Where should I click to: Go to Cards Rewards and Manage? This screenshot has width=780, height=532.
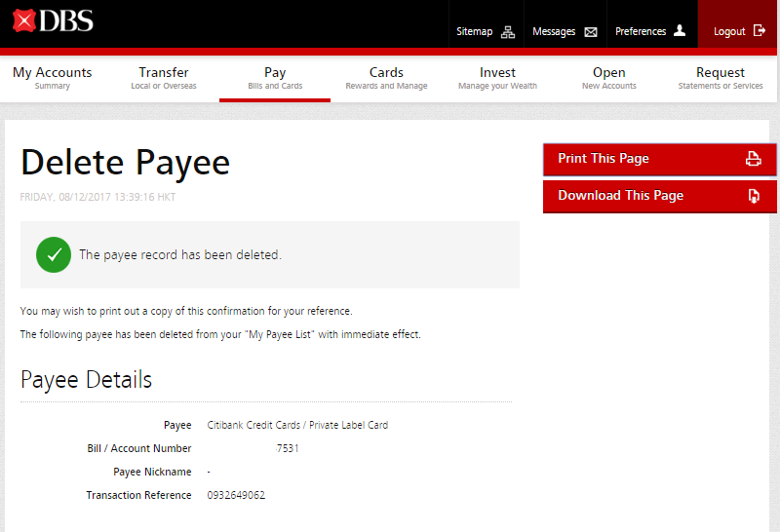[x=386, y=78]
